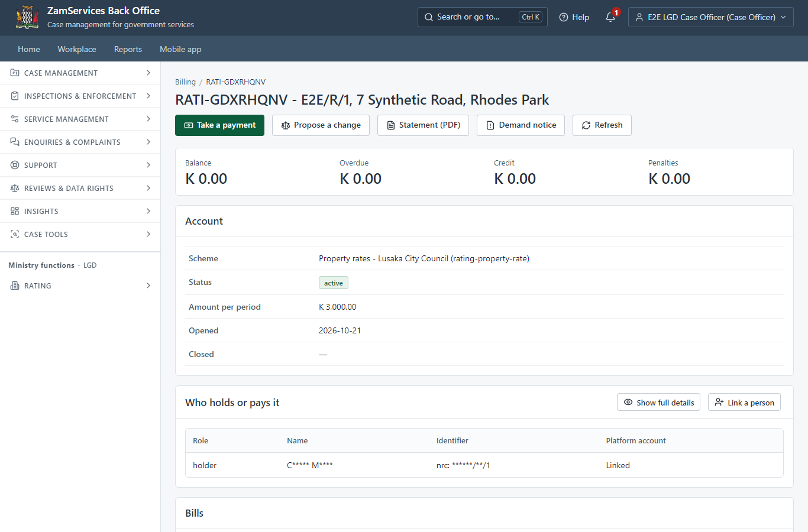
Task: Click the ZamServices coat of arms logo
Action: coord(27,17)
